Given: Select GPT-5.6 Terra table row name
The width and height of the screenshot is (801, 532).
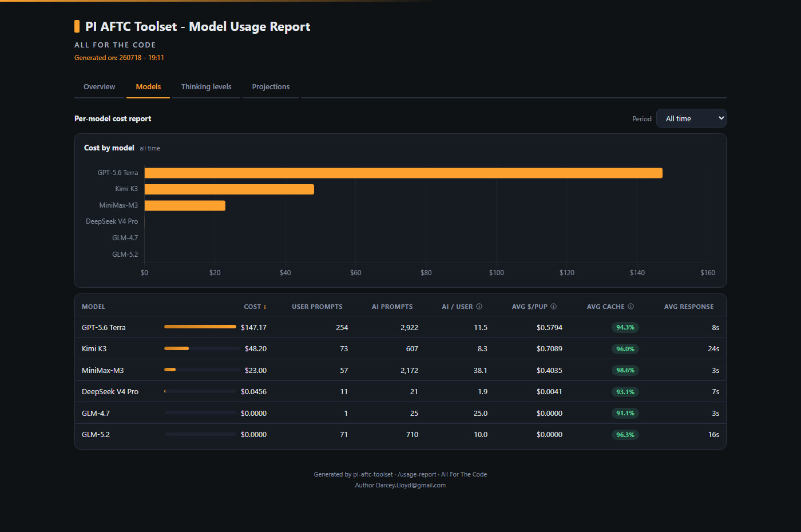Looking at the screenshot, I should (104, 328).
